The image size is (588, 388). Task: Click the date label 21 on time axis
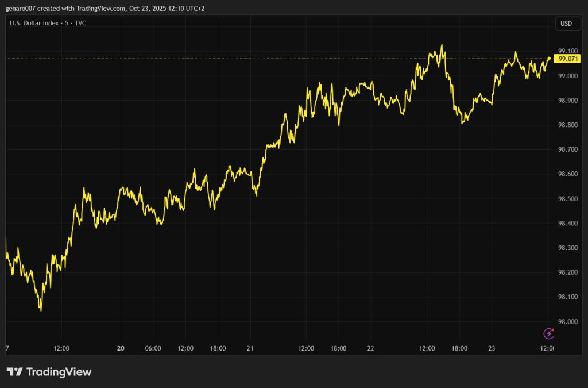250,348
